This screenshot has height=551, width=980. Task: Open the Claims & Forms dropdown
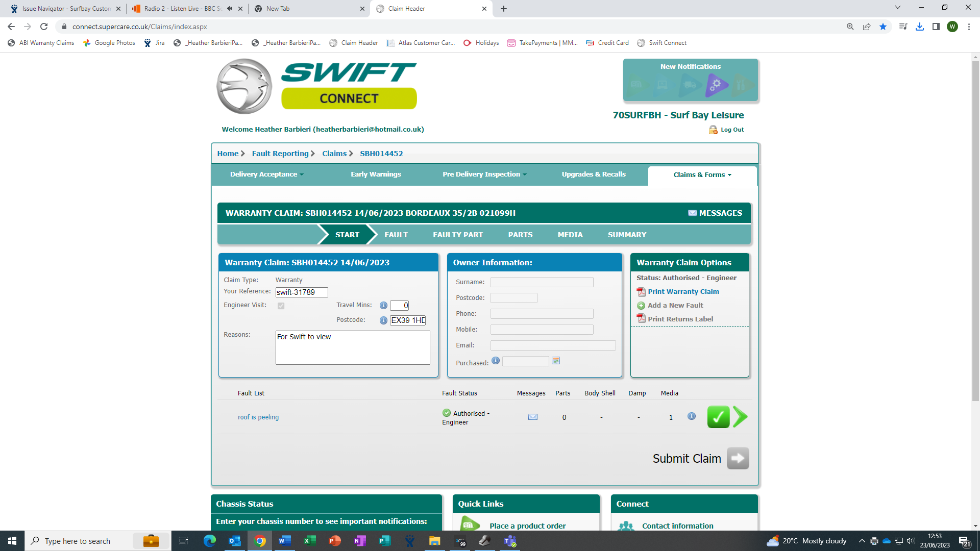click(702, 175)
